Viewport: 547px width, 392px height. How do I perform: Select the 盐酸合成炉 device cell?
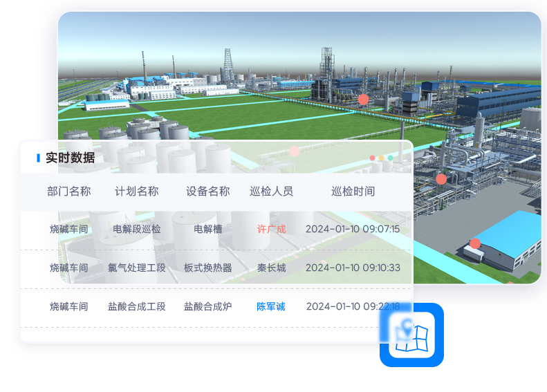pyautogui.click(x=207, y=306)
